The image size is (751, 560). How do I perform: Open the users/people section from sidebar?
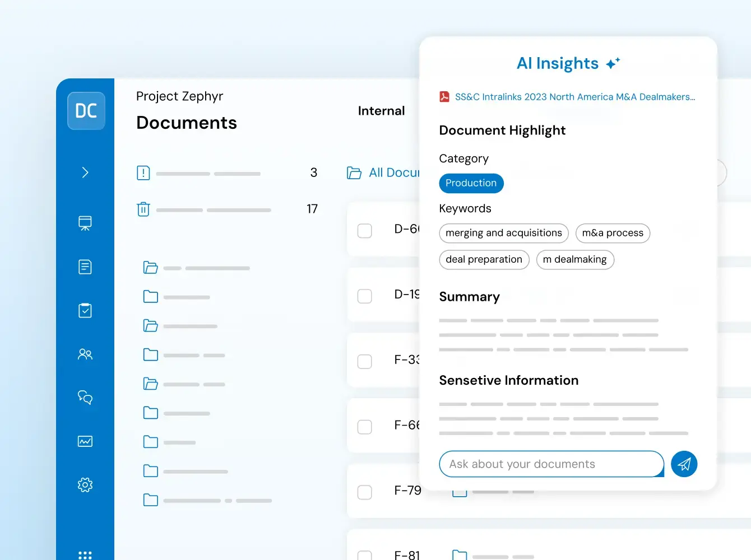(85, 354)
